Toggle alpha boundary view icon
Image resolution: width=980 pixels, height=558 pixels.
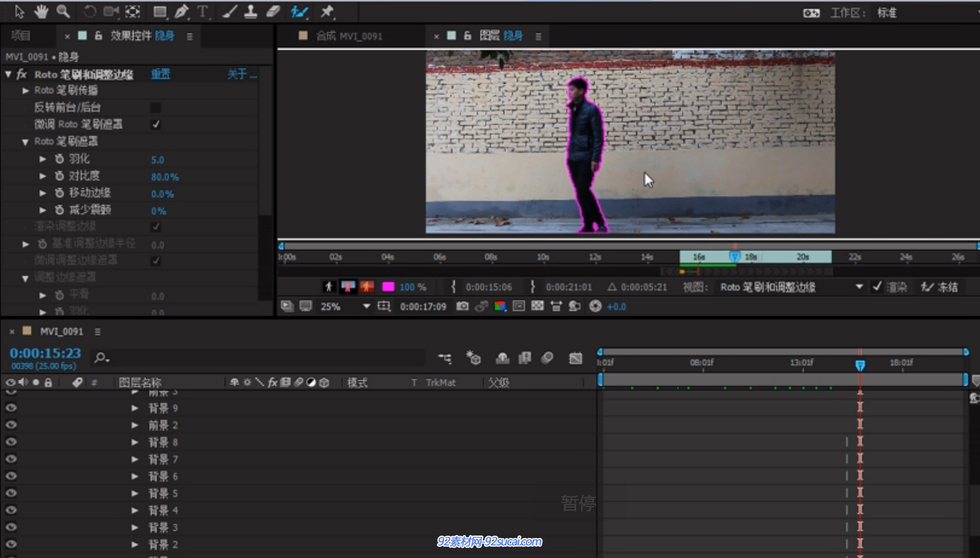click(x=348, y=287)
